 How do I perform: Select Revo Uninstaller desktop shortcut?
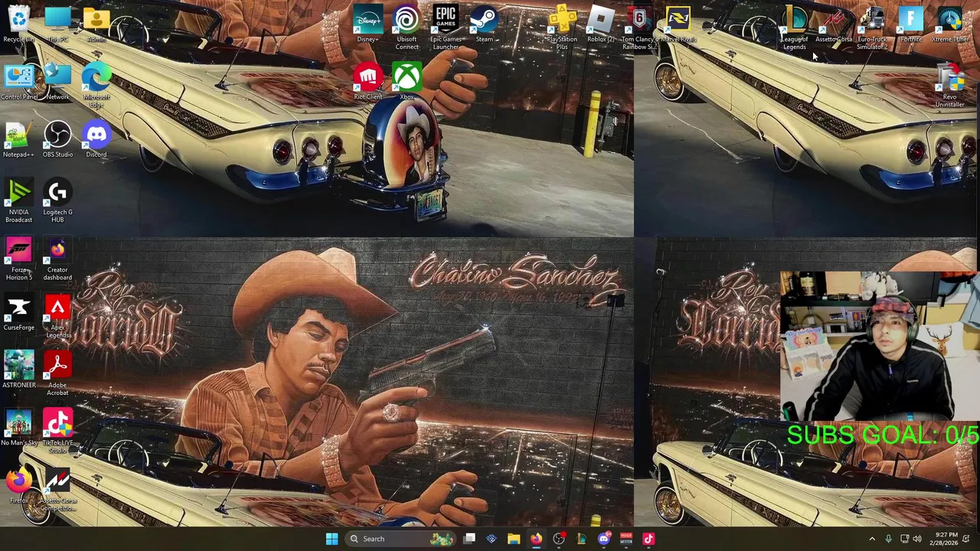tap(949, 86)
